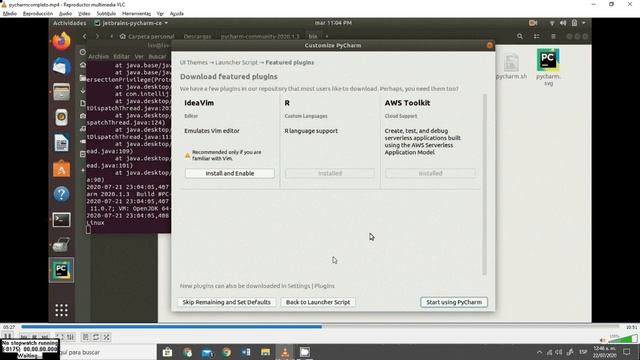Viewport: 640px width, 360px height.
Task: Click Start using PyCharm button
Action: [x=454, y=302]
